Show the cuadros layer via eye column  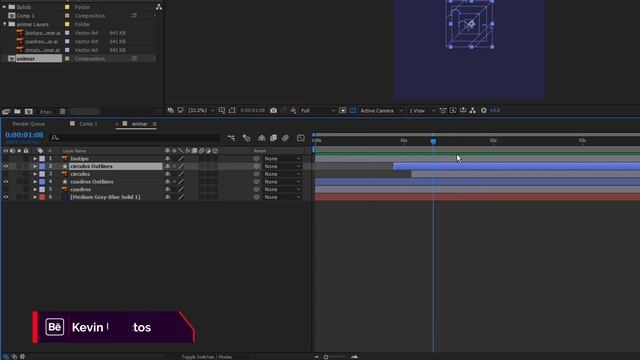[x=6, y=189]
